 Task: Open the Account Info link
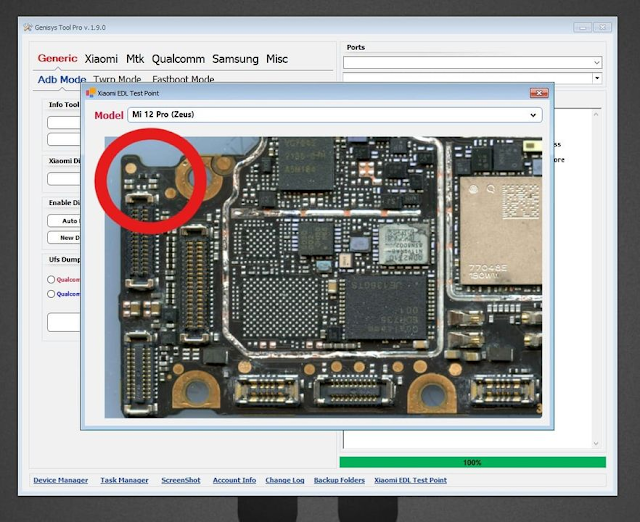pos(234,480)
